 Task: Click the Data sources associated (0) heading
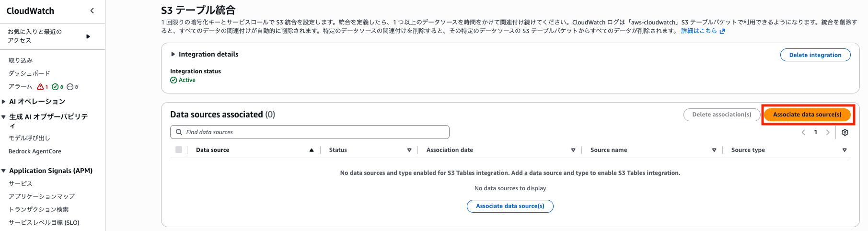click(222, 115)
